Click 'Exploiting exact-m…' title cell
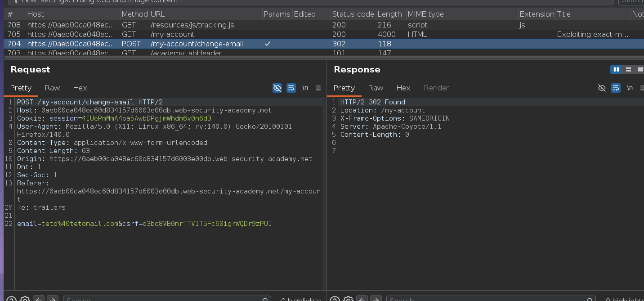644x301 pixels. 593,34
